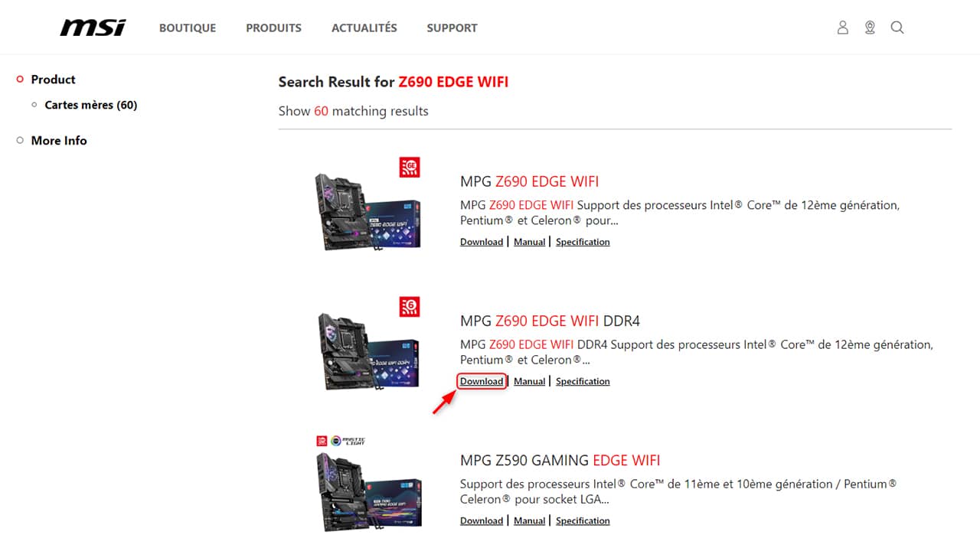Image resolution: width=980 pixels, height=551 pixels.
Task: Click Download for MPG Z690 EDGE WIFI DDR4
Action: pyautogui.click(x=482, y=381)
